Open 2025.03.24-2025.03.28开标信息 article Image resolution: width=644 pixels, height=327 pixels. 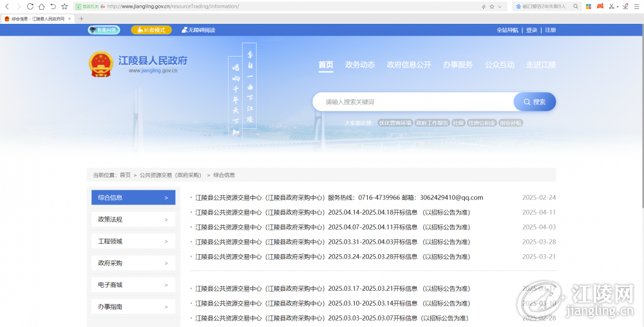click(333, 257)
